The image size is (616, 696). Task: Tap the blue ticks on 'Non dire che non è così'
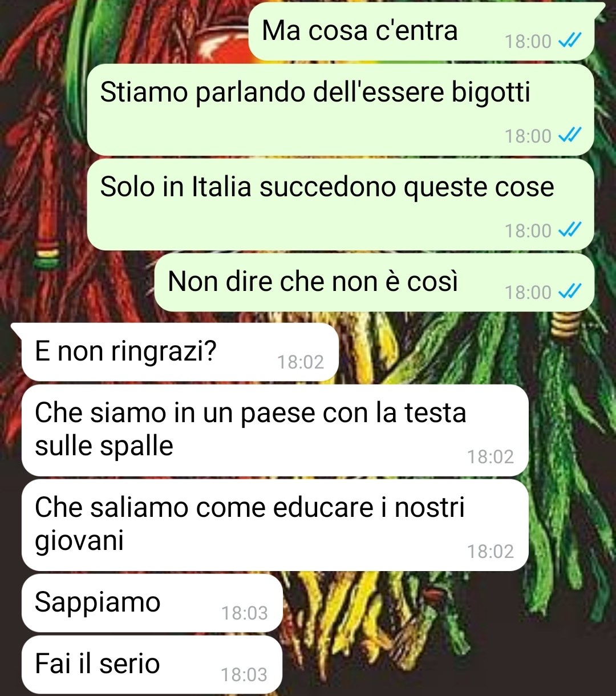(x=569, y=292)
